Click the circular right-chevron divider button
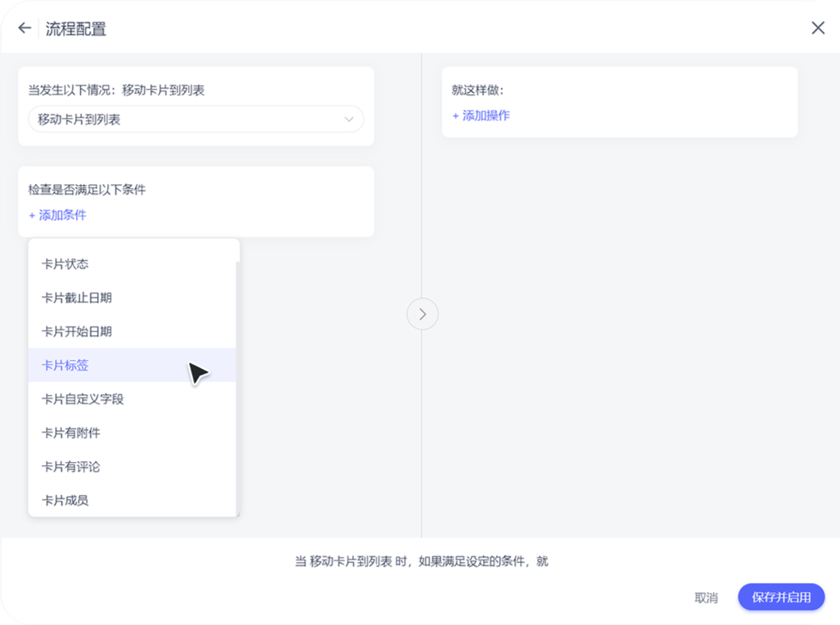840x625 pixels. point(422,314)
